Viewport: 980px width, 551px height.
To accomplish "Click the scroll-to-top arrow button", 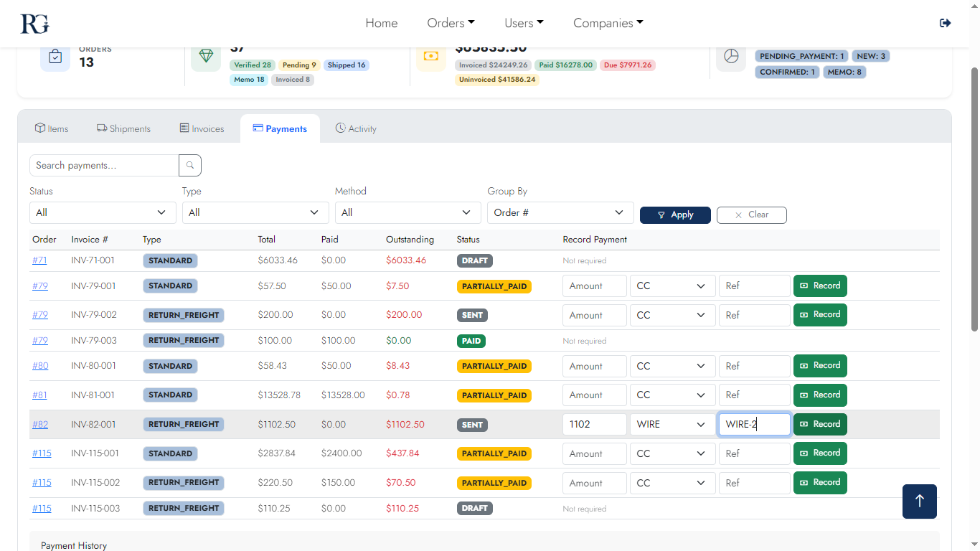I will point(919,501).
